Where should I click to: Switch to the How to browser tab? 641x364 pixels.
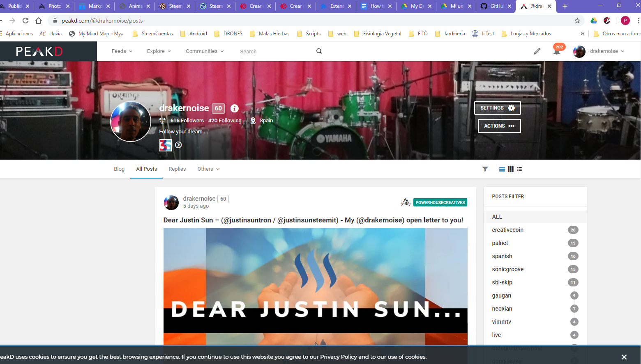(x=376, y=6)
